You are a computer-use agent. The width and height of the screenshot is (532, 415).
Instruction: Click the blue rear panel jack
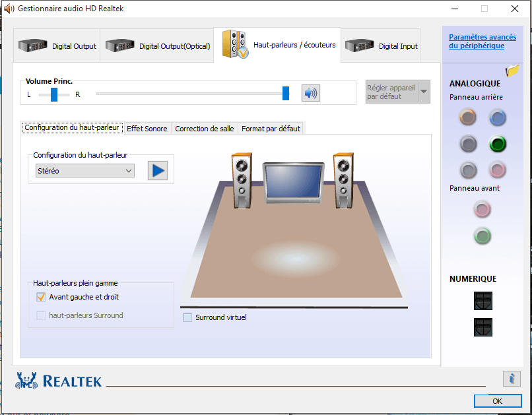pyautogui.click(x=498, y=117)
